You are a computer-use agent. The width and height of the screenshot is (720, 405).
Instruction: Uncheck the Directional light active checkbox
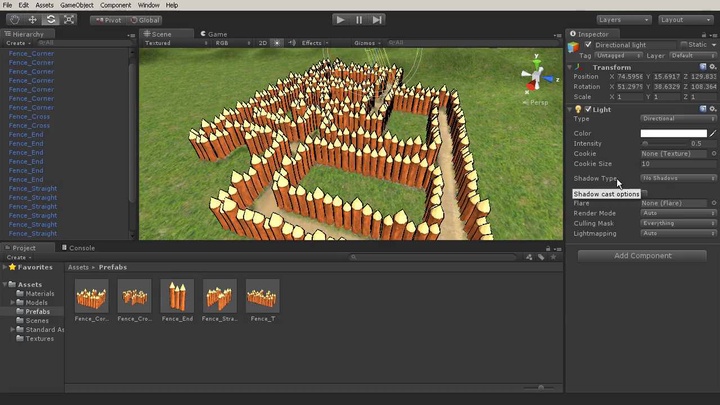pyautogui.click(x=587, y=45)
